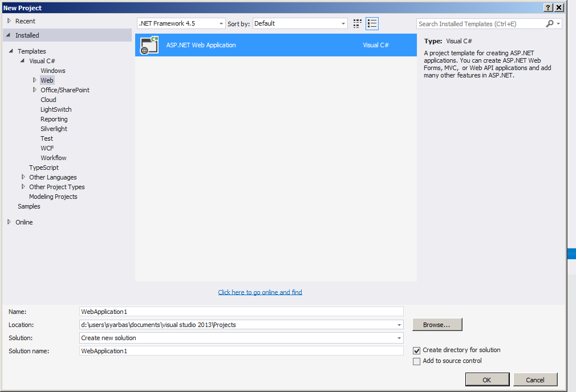Select Office/SharePoint category label
Viewport: 576px width, 392px height.
click(x=65, y=90)
